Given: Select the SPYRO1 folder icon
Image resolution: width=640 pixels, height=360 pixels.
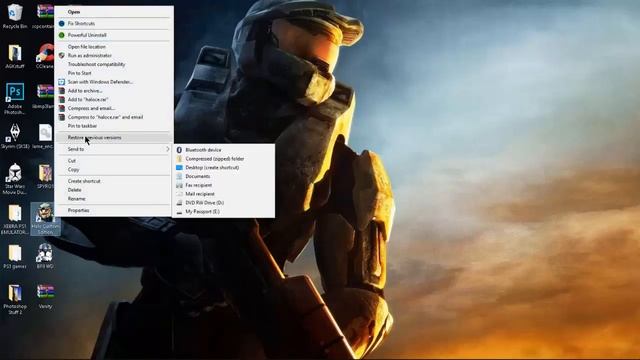Looking at the screenshot, I should [45, 176].
